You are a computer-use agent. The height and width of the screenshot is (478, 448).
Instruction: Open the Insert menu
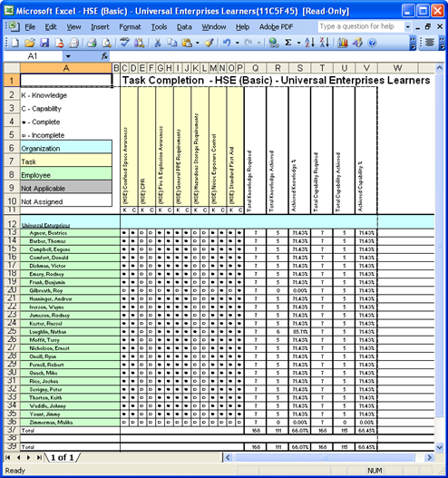point(100,27)
